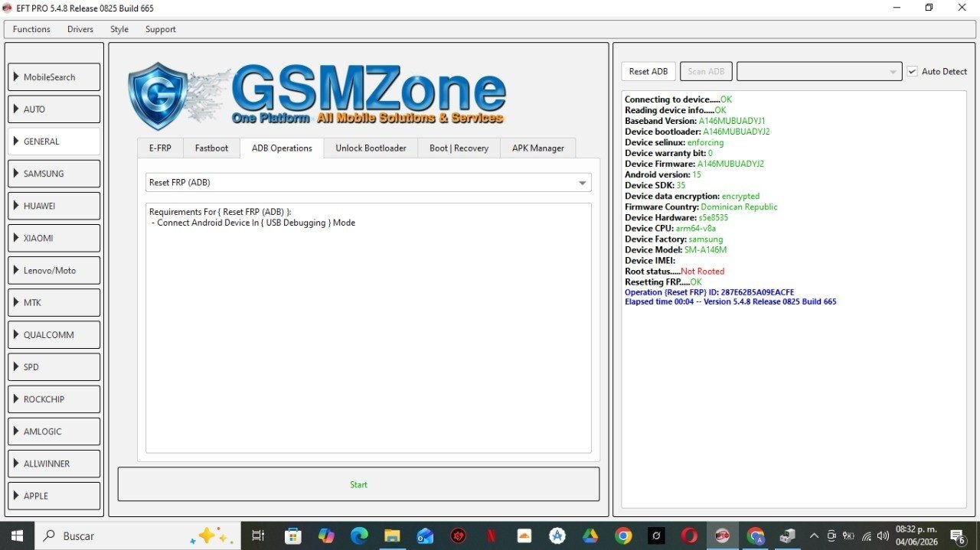Select the GENERAL sidebar section
980x550 pixels.
coord(54,142)
